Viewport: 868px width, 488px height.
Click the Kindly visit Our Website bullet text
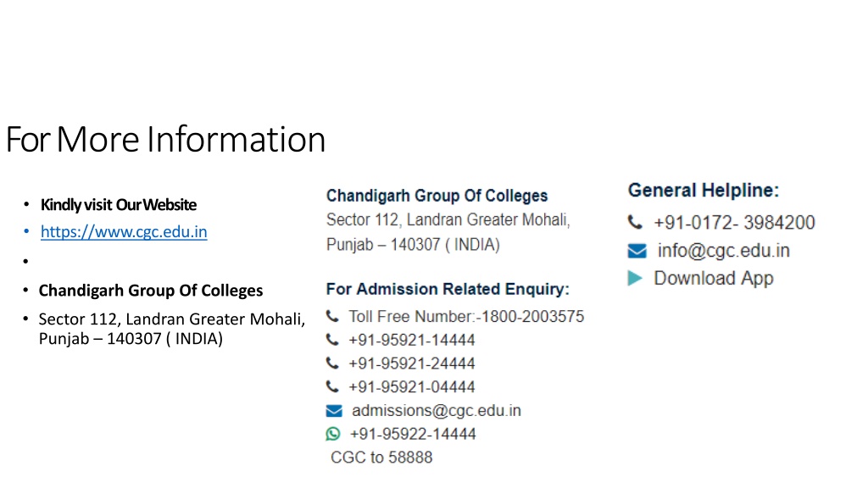[x=119, y=205]
